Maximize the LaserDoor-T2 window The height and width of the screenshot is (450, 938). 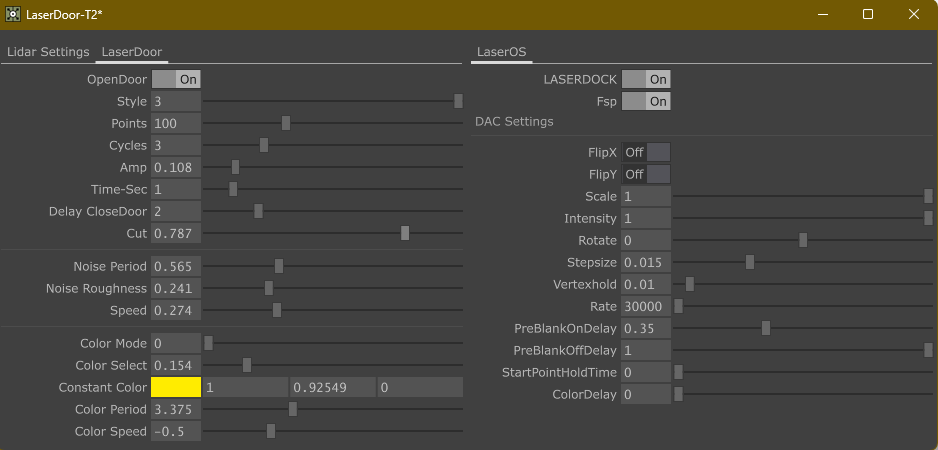[867, 14]
